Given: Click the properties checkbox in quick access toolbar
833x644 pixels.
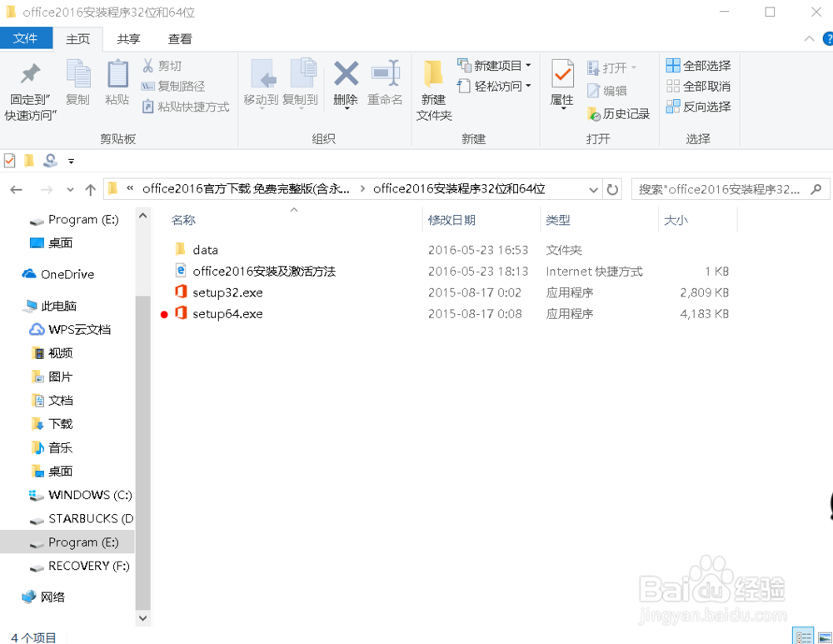Looking at the screenshot, I should (x=9, y=161).
